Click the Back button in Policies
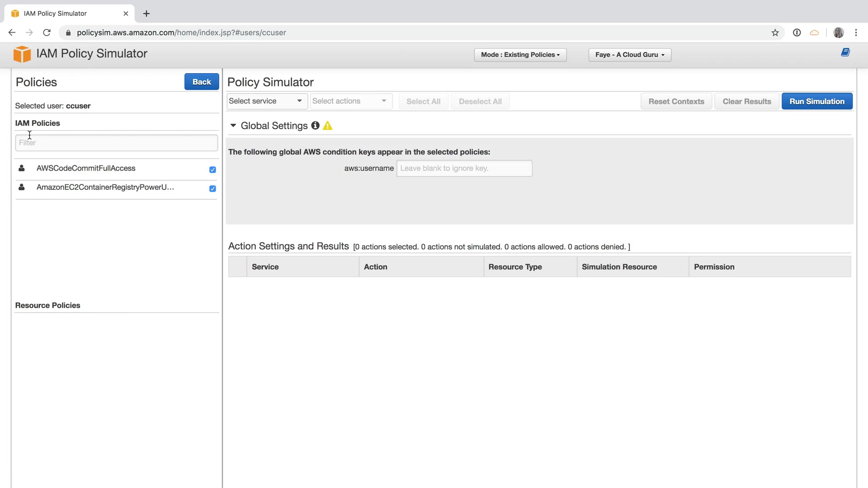Viewport: 868px width, 488px height. click(x=202, y=82)
